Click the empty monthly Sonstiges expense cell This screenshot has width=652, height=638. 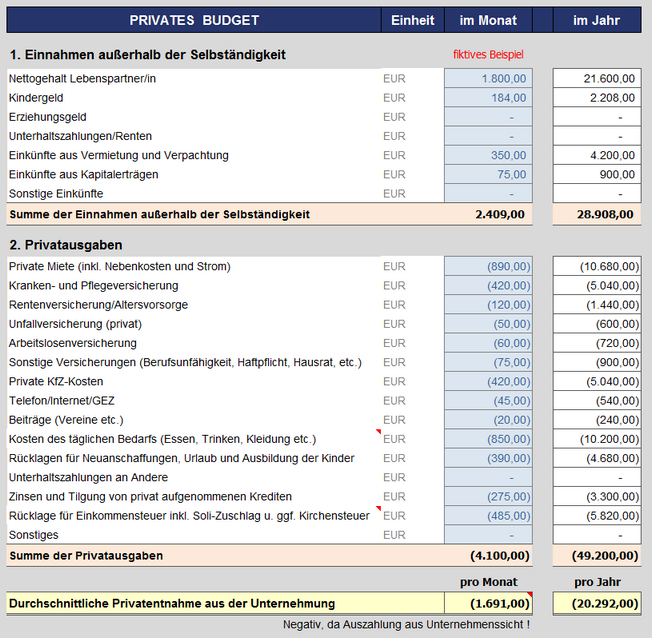(x=488, y=535)
